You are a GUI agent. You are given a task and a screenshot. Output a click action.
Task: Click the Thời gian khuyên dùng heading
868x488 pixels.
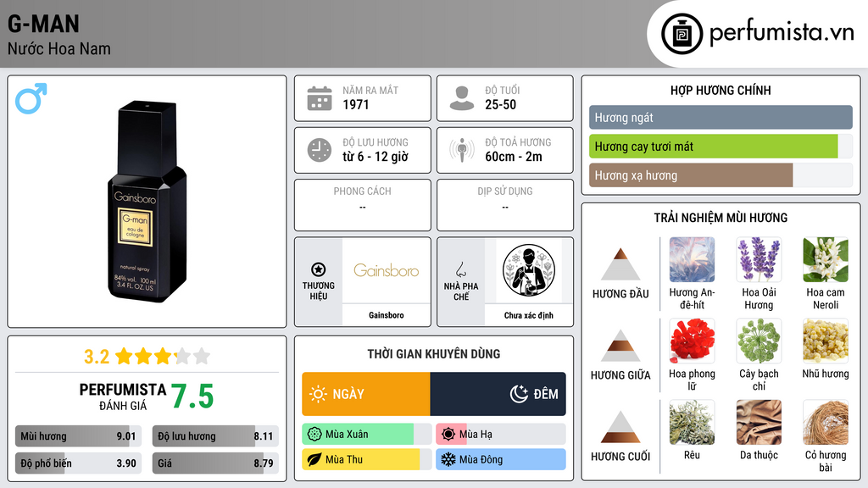[x=434, y=354]
